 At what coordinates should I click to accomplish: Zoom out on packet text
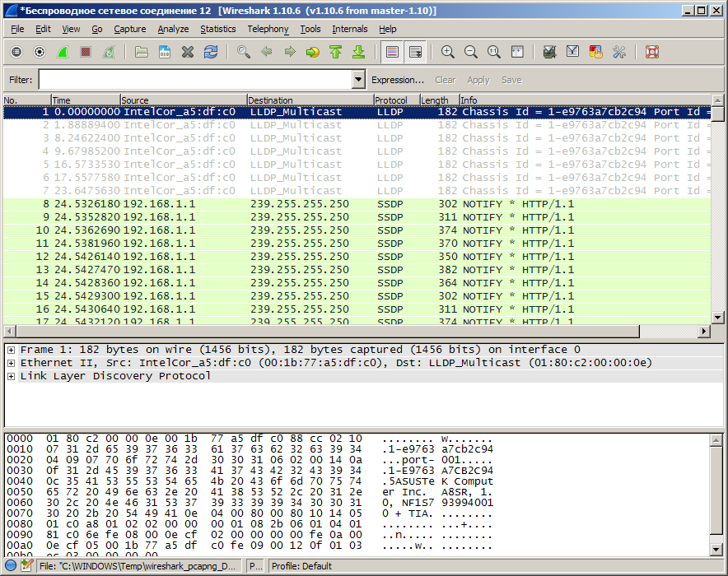click(471, 52)
